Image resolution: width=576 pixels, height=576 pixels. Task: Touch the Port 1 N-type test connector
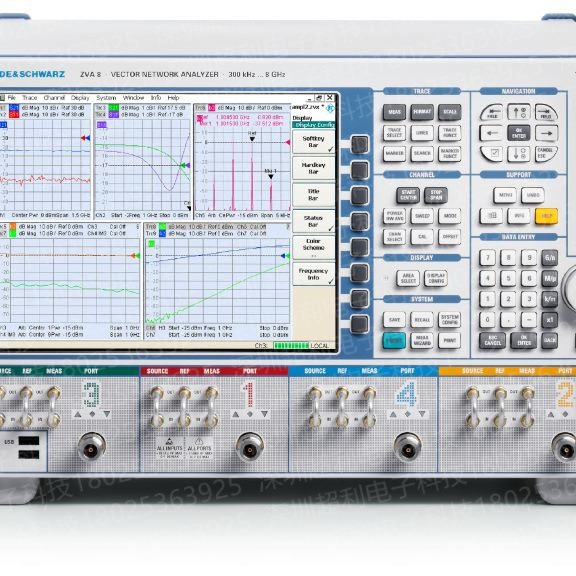coord(250,447)
